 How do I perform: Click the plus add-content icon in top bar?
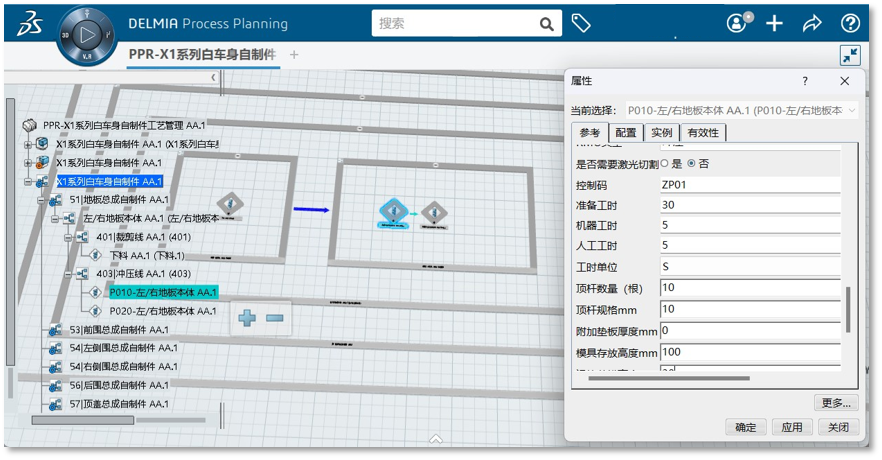[774, 23]
